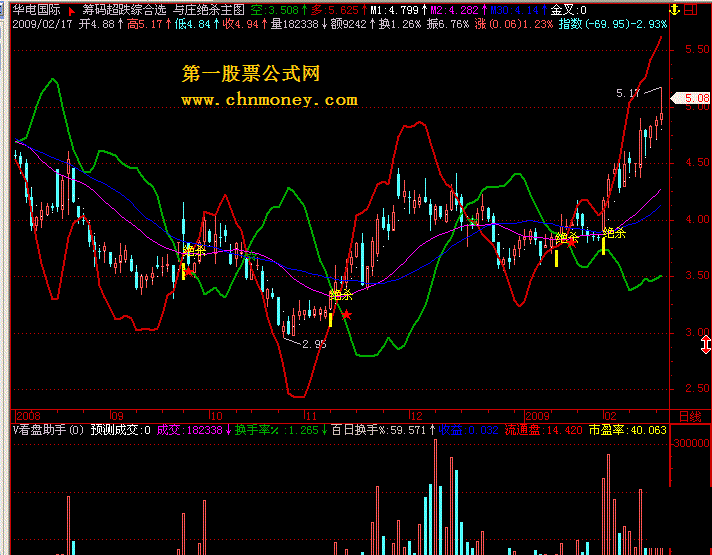Viewport: 712px width, 555px height.
Task: Click the 额9242 turnover amount readout
Action: coord(348,24)
